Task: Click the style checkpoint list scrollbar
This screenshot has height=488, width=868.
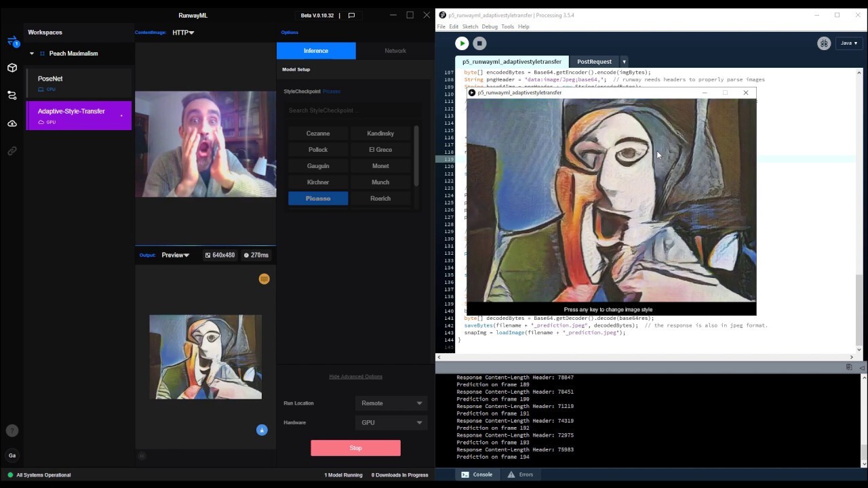Action: point(416,156)
